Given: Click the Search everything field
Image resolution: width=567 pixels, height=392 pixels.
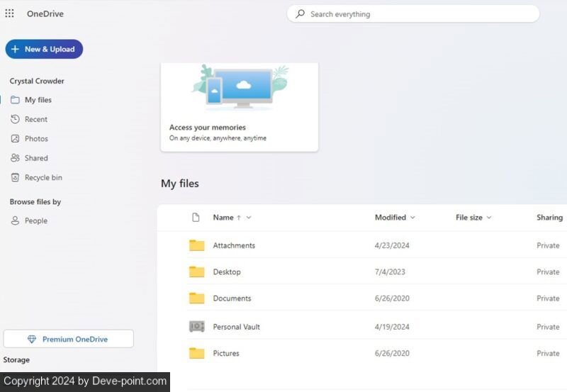Looking at the screenshot, I should 418,14.
